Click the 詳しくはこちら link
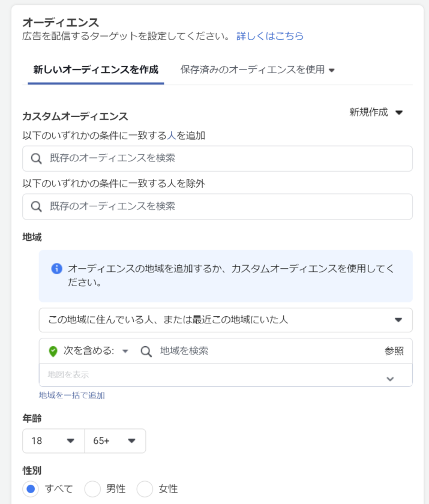Image resolution: width=429 pixels, height=504 pixels. coord(269,37)
